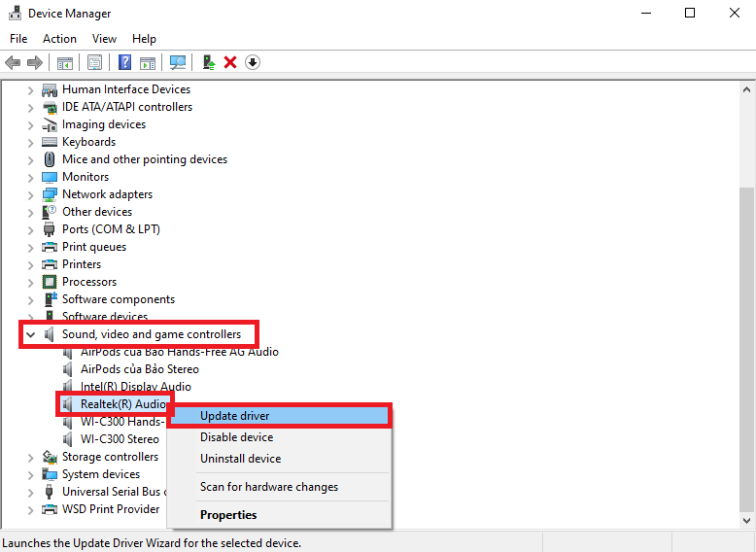Image resolution: width=756 pixels, height=552 pixels.
Task: Open the View menu
Action: click(x=104, y=39)
